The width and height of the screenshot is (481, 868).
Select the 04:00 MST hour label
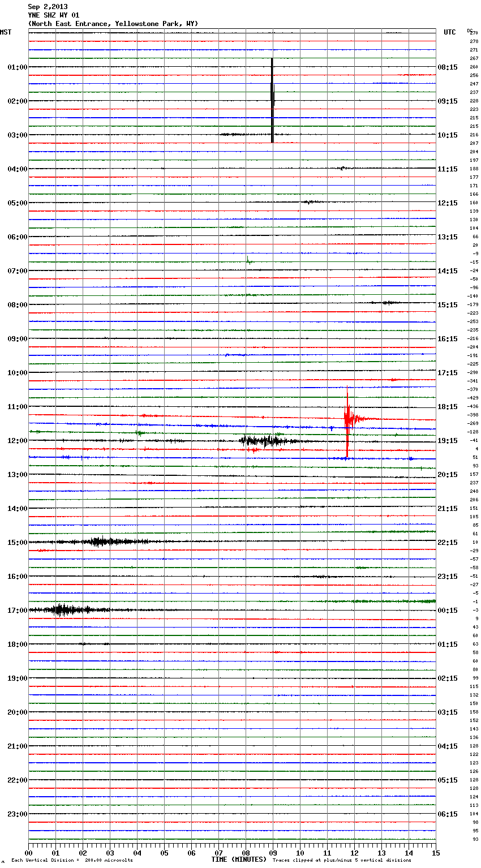[x=18, y=169]
